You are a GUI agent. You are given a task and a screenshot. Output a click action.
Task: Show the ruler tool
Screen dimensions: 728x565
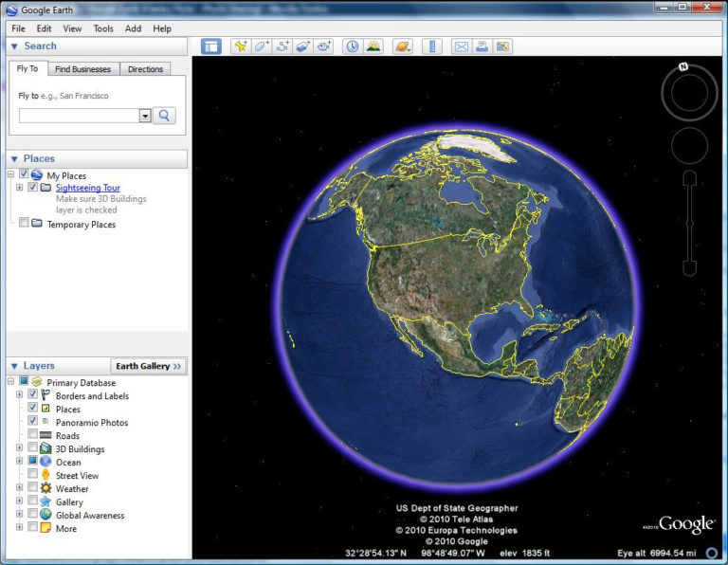coord(432,46)
